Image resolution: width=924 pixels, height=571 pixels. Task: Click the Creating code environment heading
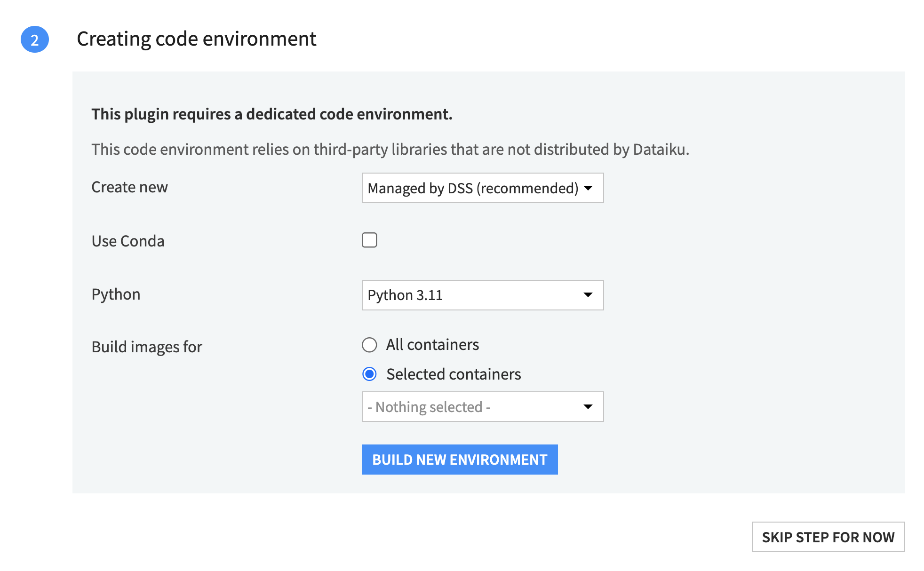pyautogui.click(x=196, y=39)
